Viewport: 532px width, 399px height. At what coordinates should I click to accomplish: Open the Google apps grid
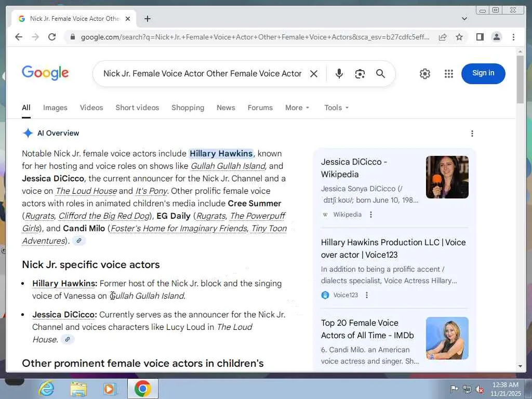[449, 74]
